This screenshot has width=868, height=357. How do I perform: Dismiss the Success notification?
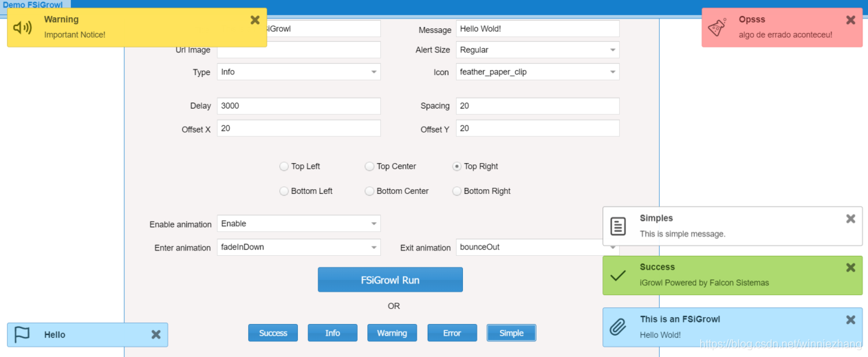tap(851, 268)
